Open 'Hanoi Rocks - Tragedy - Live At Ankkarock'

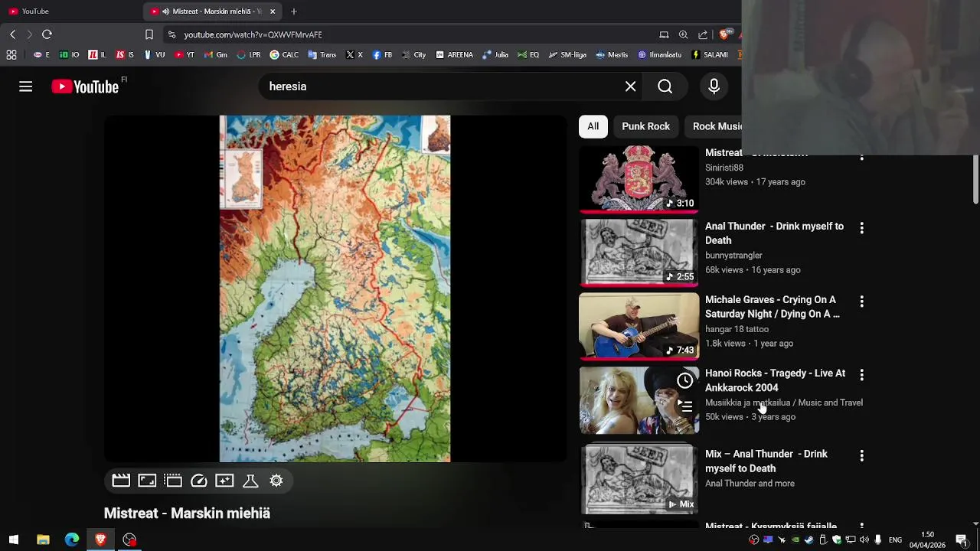coord(775,380)
